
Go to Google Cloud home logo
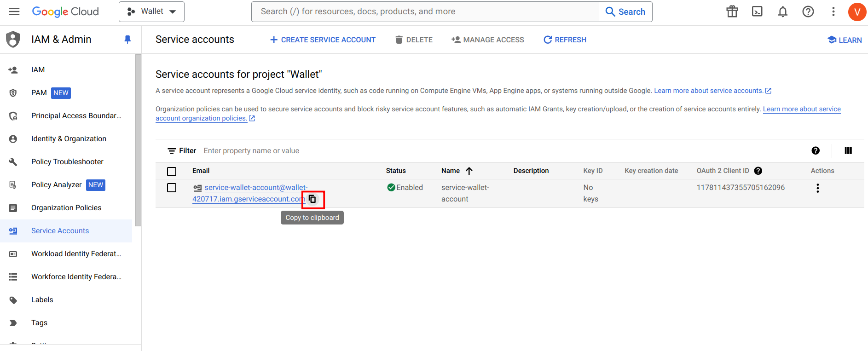coord(65,12)
